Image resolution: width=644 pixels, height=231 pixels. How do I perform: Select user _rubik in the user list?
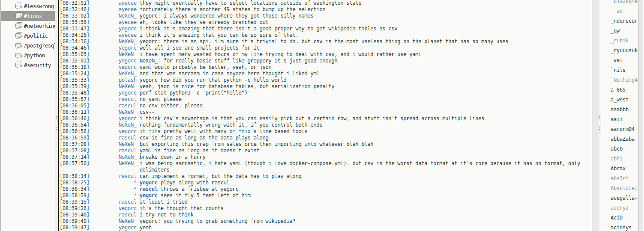619,41
